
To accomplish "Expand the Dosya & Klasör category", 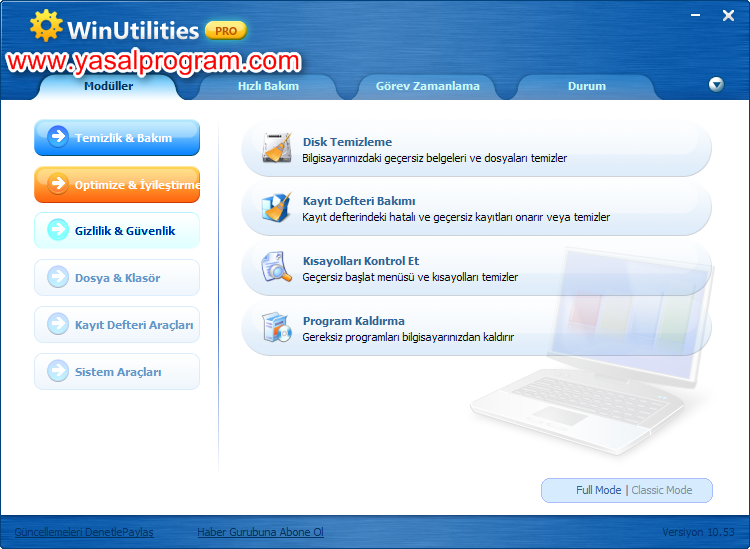I will tap(117, 278).
